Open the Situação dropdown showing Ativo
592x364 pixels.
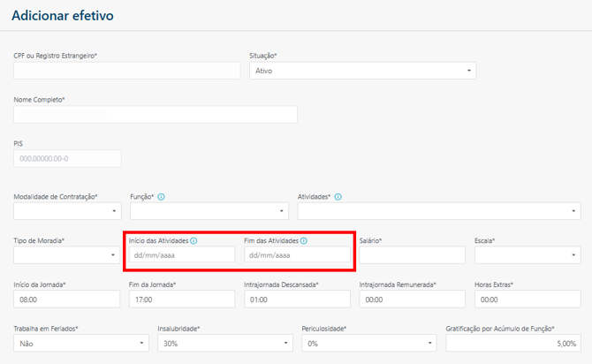click(x=362, y=70)
